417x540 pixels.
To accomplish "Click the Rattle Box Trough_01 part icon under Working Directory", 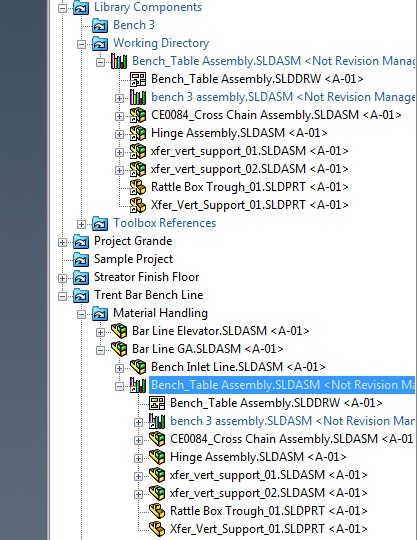I will tap(138, 187).
